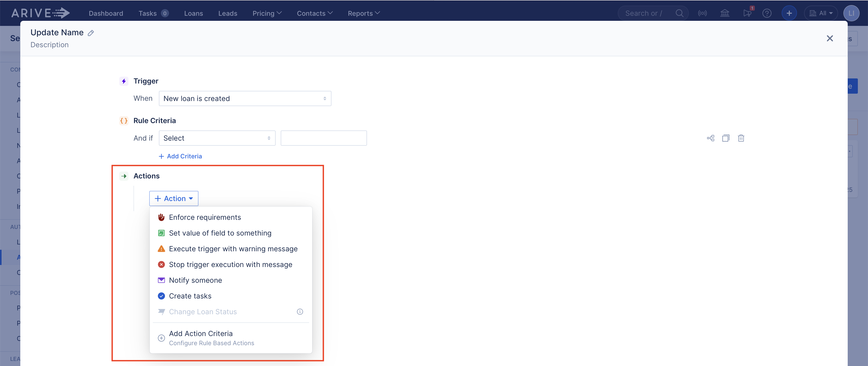Delete the rule criteria using the trash icon
Image resolution: width=868 pixels, height=366 pixels.
coord(741,138)
